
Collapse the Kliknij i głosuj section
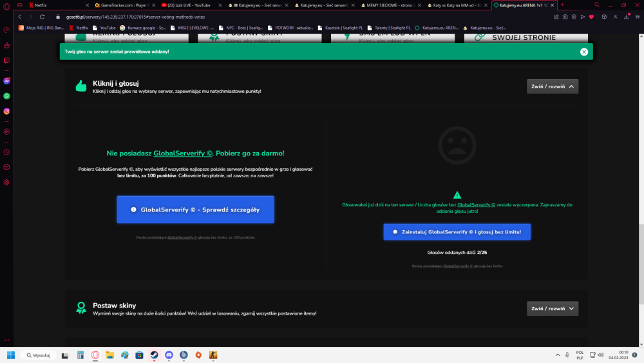point(553,86)
